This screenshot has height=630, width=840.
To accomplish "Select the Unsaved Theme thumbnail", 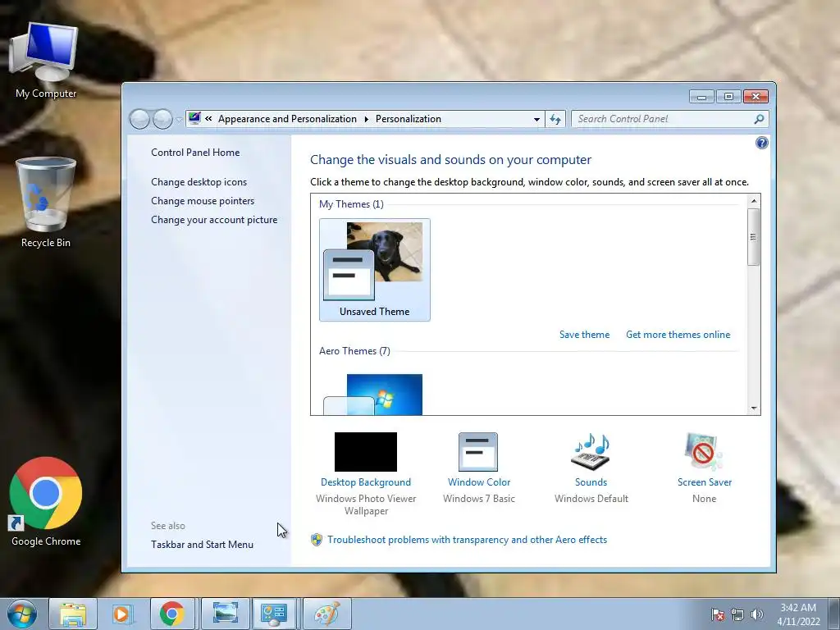I will (x=374, y=269).
